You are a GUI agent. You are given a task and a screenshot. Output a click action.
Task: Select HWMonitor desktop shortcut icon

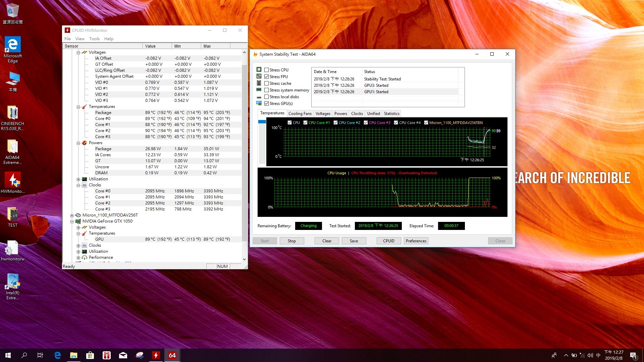coord(13,183)
